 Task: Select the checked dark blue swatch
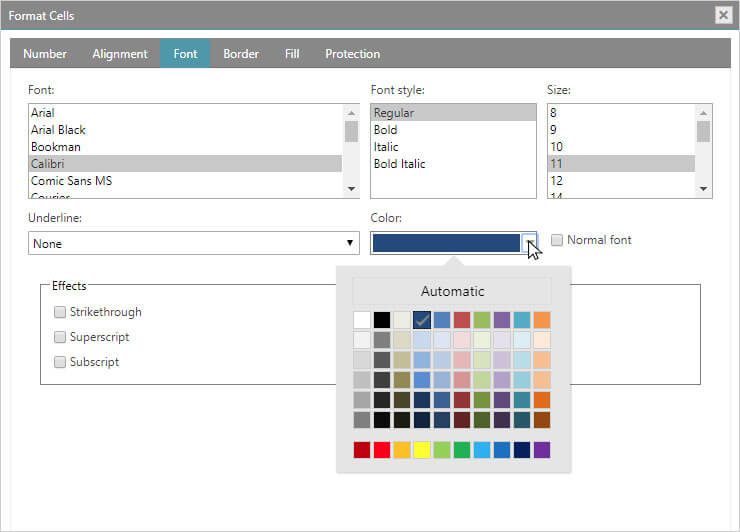pos(422,320)
